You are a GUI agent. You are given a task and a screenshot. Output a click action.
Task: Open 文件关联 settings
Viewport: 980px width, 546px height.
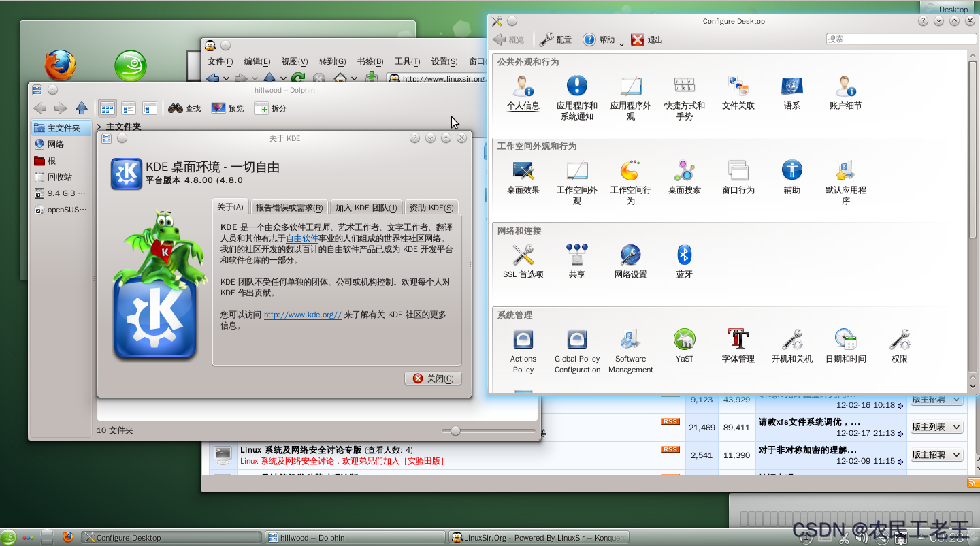[738, 93]
